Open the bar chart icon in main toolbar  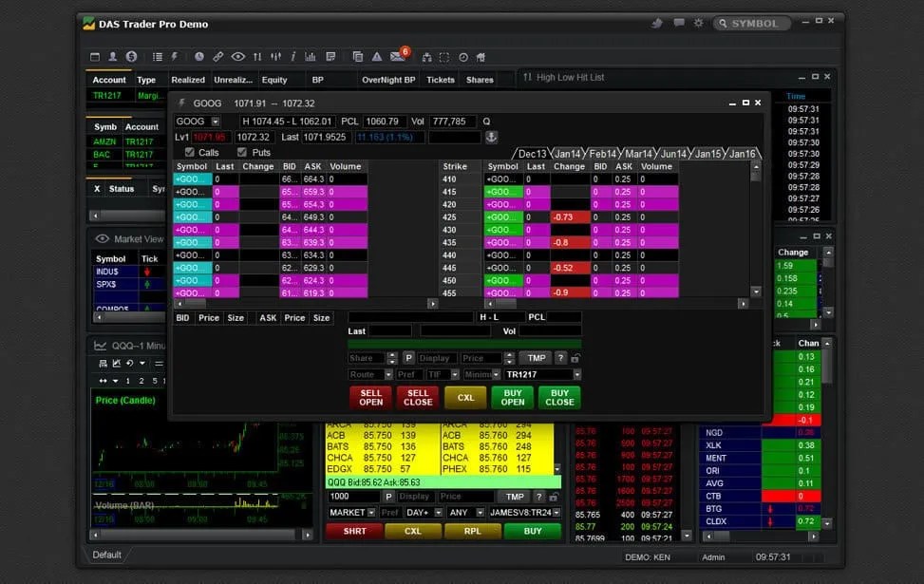(311, 57)
